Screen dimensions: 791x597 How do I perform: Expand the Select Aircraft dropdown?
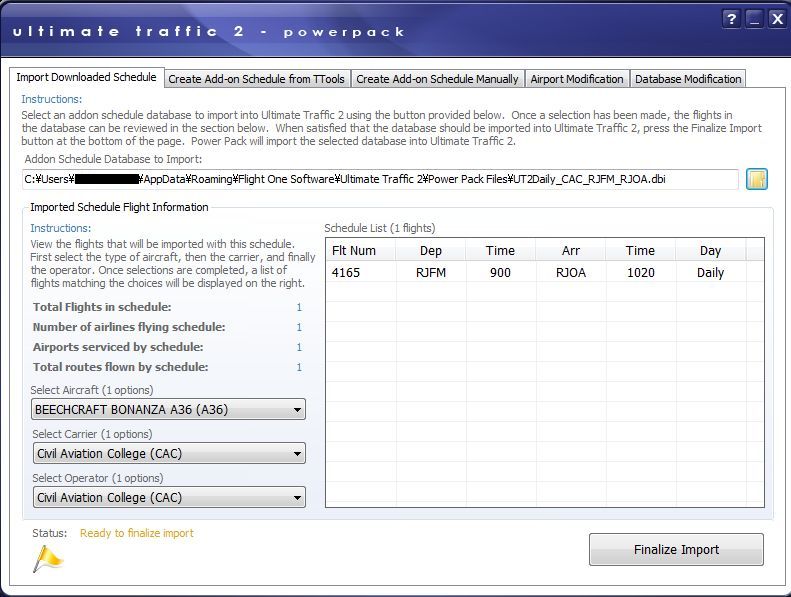tap(168, 409)
